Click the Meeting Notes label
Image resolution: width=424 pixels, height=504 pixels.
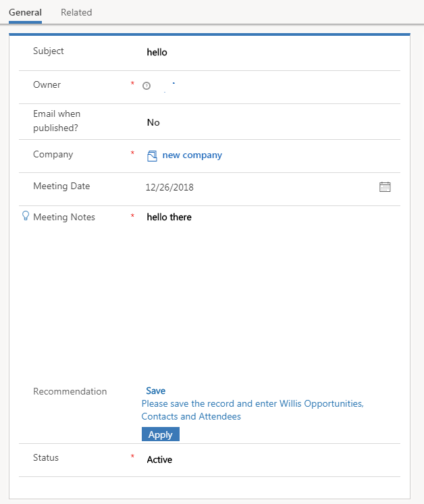click(x=64, y=217)
